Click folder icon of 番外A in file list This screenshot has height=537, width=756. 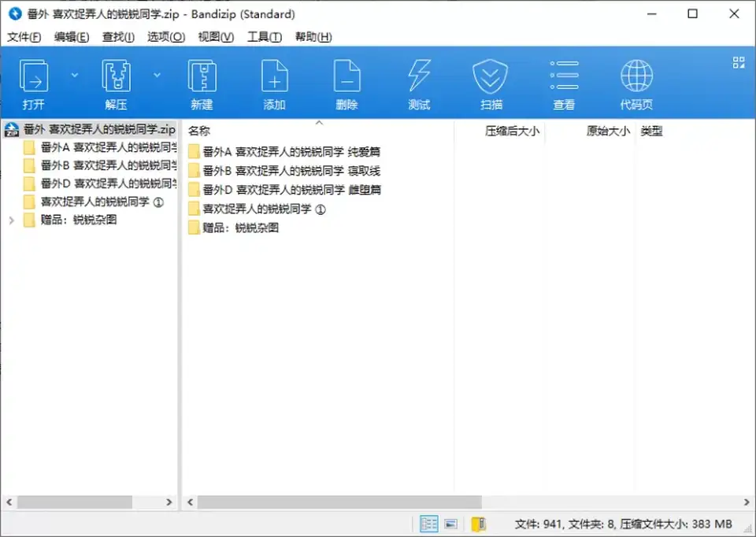[194, 152]
